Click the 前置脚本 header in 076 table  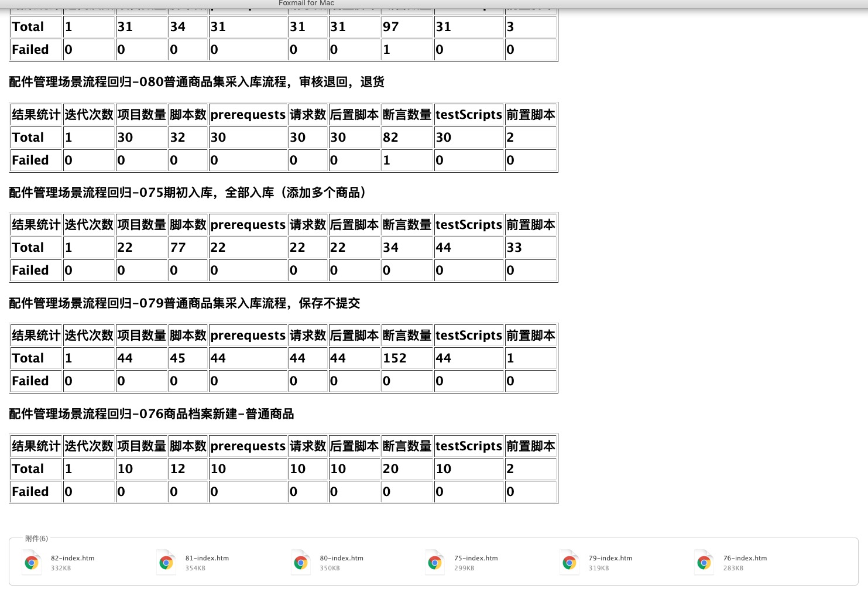[531, 446]
